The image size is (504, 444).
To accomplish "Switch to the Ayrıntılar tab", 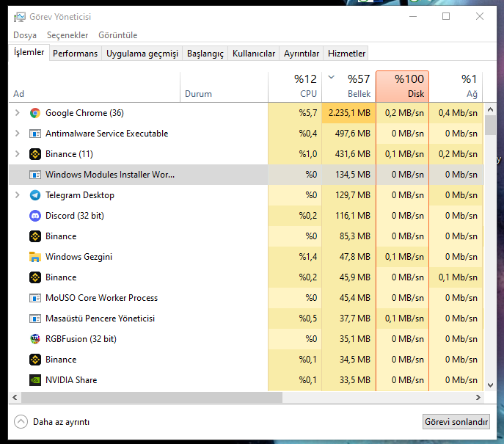I will point(302,54).
